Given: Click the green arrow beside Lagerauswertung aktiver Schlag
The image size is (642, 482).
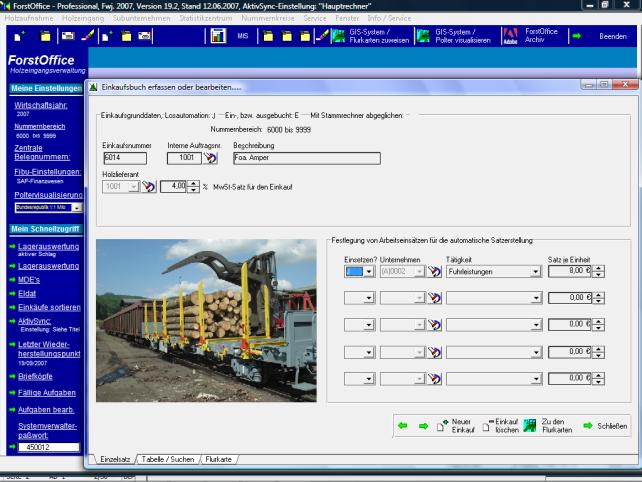Looking at the screenshot, I should pyautogui.click(x=12, y=247).
